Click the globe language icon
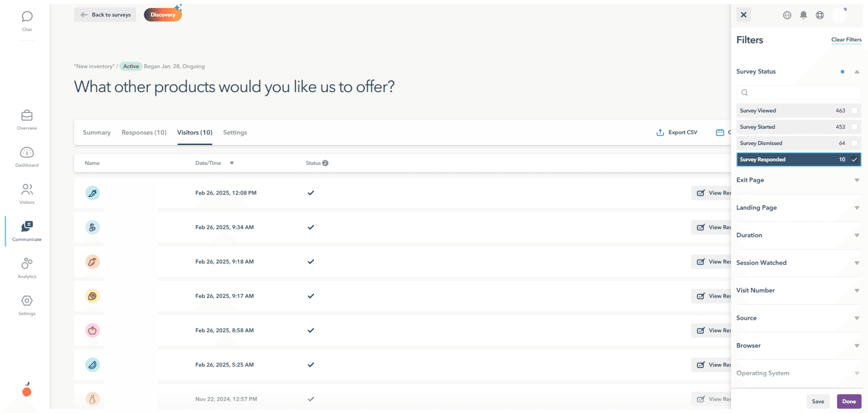868x413 pixels. point(787,15)
